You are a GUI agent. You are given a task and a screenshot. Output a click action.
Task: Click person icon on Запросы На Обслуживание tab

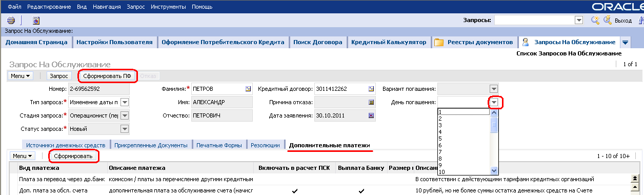coord(526,42)
